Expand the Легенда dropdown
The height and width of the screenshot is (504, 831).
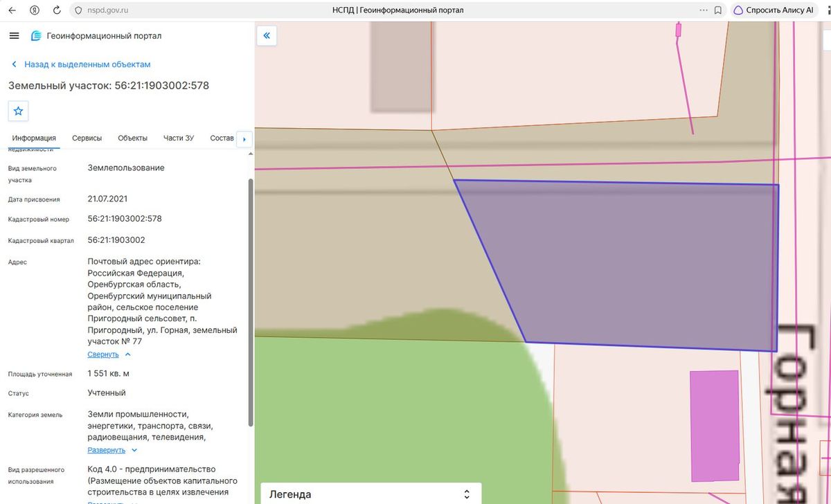tap(370, 494)
